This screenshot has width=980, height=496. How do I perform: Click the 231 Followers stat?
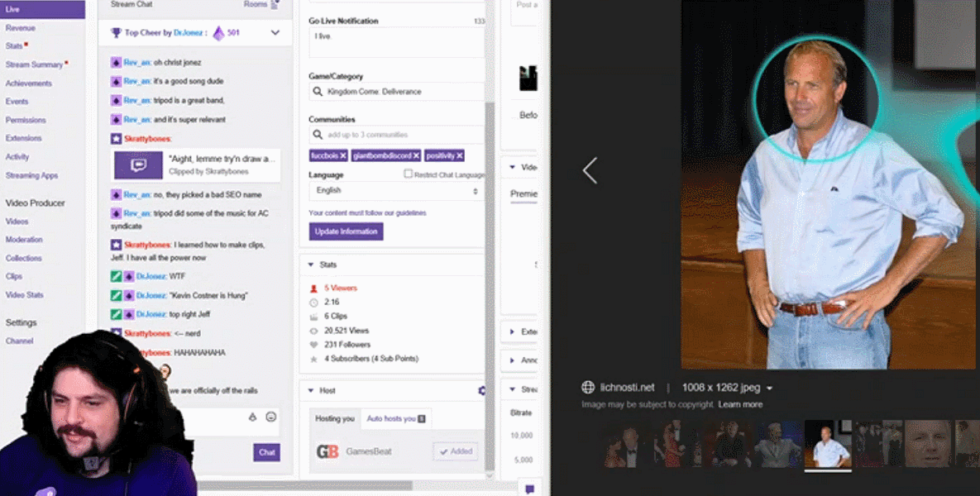tap(347, 345)
